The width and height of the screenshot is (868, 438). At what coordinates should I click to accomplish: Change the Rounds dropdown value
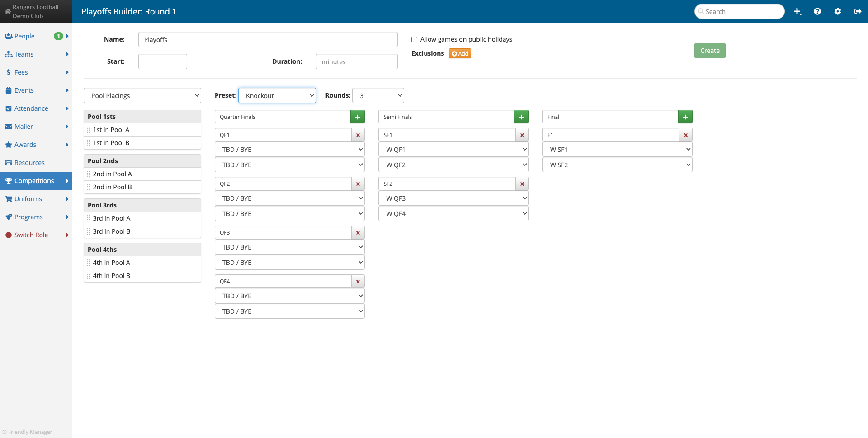[x=378, y=95]
